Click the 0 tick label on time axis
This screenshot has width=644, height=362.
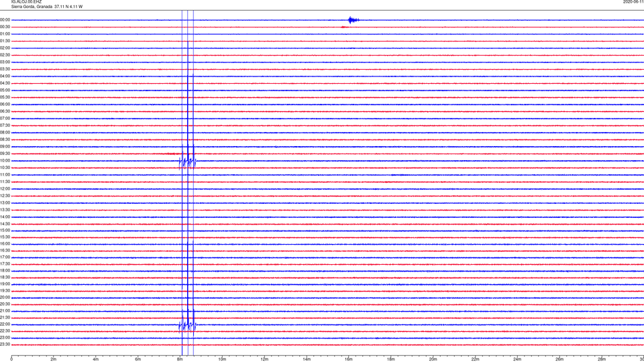(11, 359)
